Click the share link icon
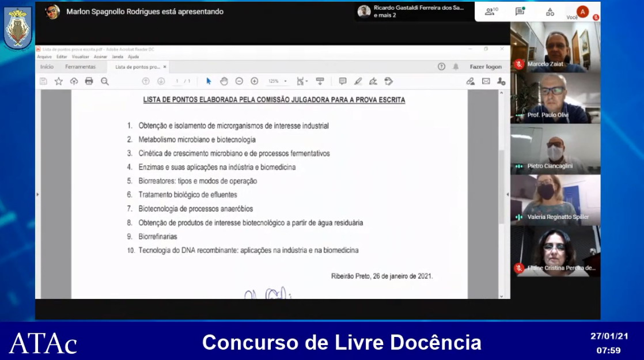The image size is (644, 360). (471, 81)
